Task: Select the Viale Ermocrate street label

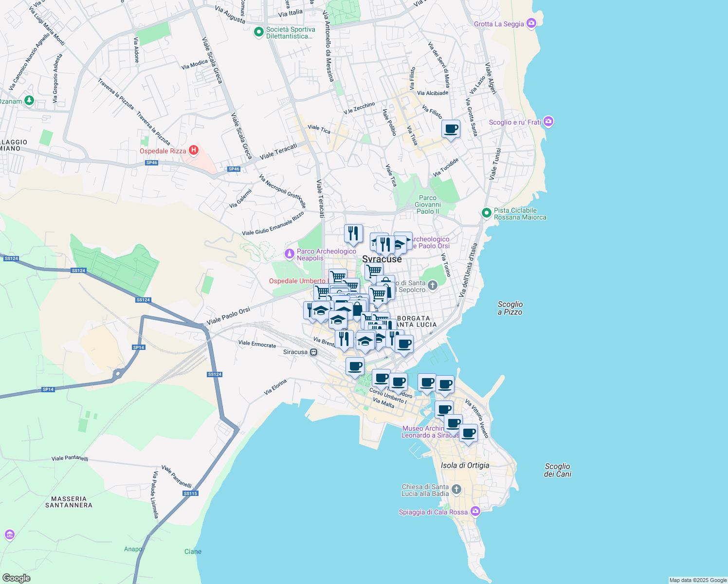Action: (257, 344)
